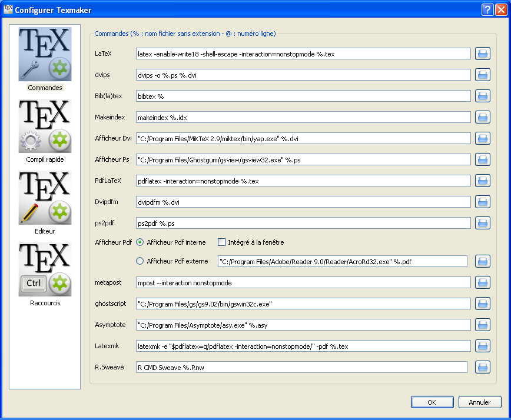Edit the Latexmk command field
The width and height of the screenshot is (511, 420).
click(x=303, y=346)
